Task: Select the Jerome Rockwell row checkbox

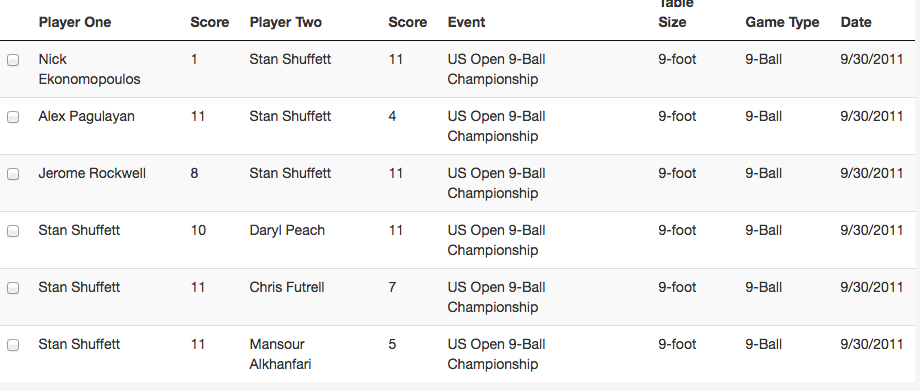Action: click(13, 174)
